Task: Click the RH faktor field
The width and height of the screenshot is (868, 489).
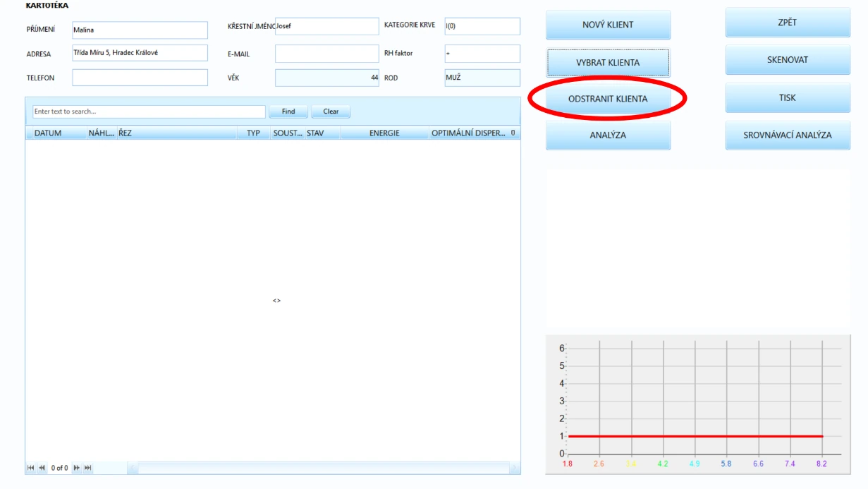Action: pyautogui.click(x=482, y=54)
